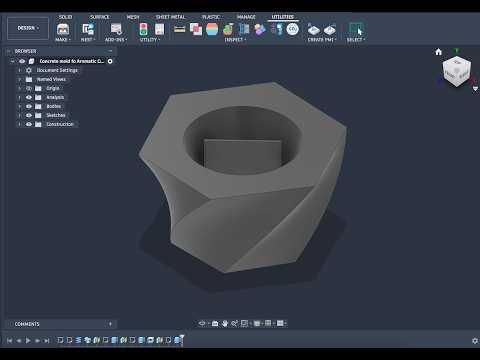
Task: Jump to timeline beginning
Action: (10, 341)
